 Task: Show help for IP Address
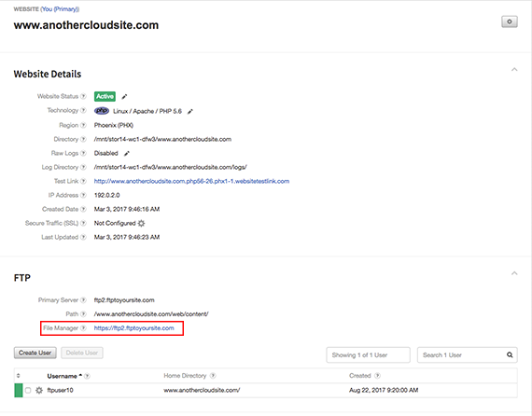point(83,195)
